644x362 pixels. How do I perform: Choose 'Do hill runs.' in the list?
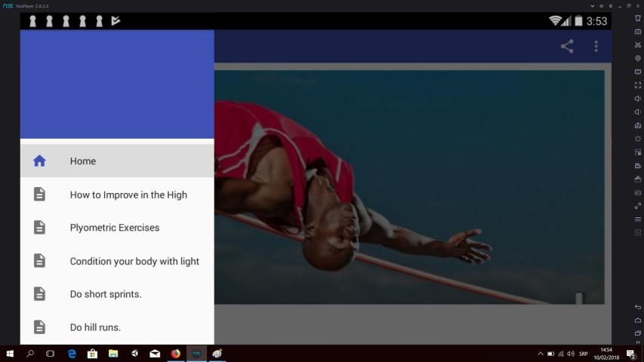click(95, 327)
